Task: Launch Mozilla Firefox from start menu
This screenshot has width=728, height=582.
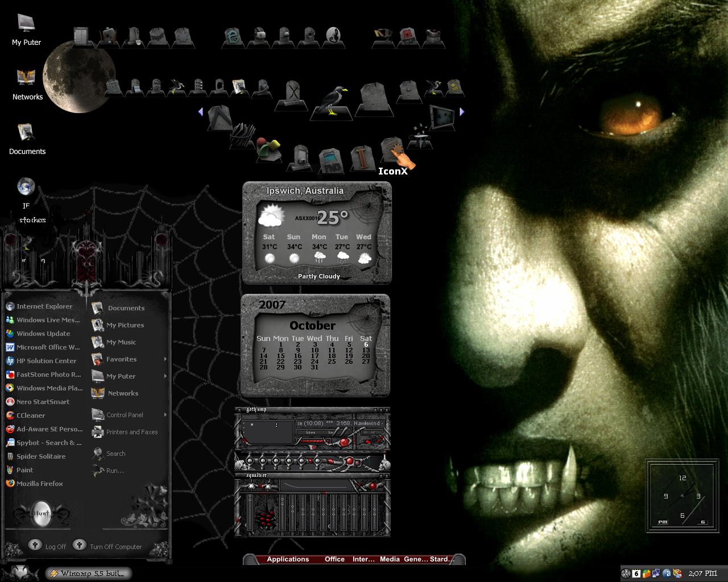Action: point(40,484)
